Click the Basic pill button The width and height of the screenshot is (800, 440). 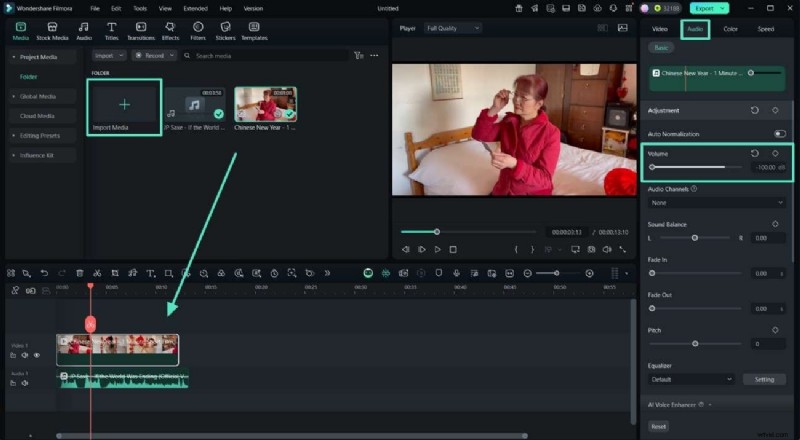pyautogui.click(x=661, y=47)
